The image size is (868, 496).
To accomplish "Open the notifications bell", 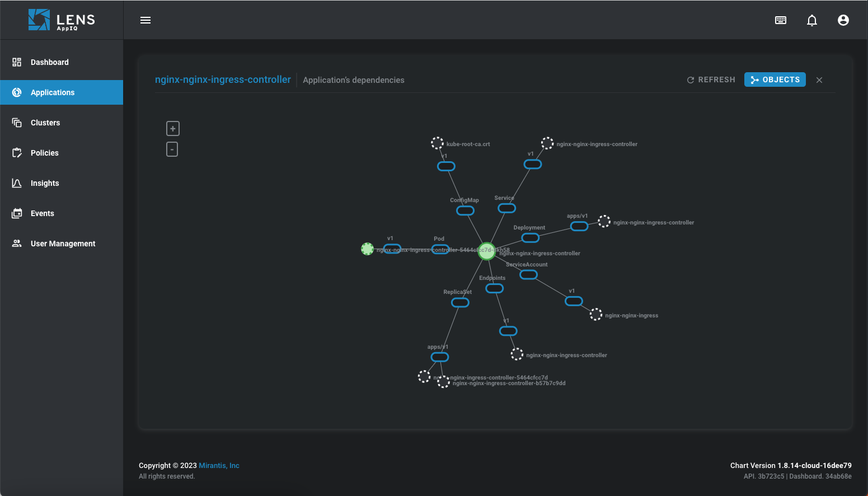I will tap(812, 20).
